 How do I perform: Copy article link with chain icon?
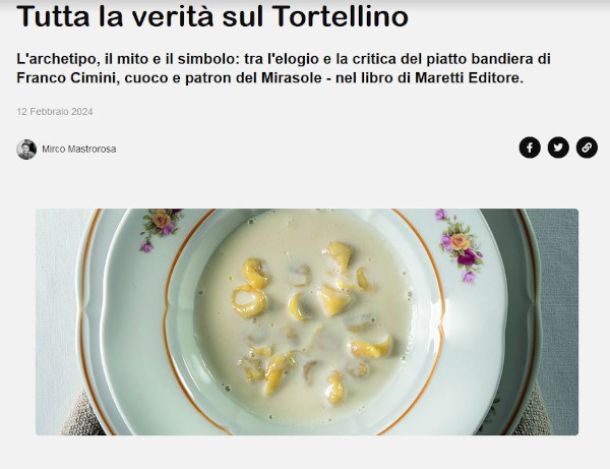click(x=587, y=147)
